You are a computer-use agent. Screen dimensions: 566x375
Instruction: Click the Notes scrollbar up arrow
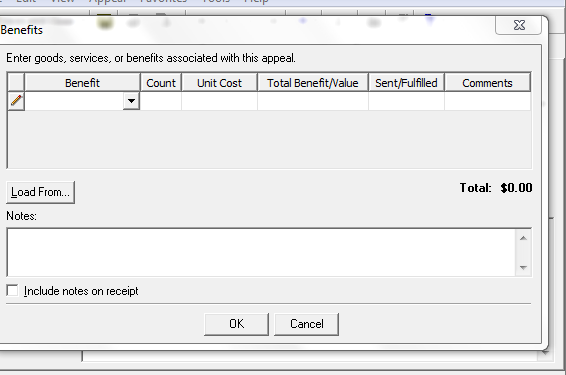coord(523,238)
